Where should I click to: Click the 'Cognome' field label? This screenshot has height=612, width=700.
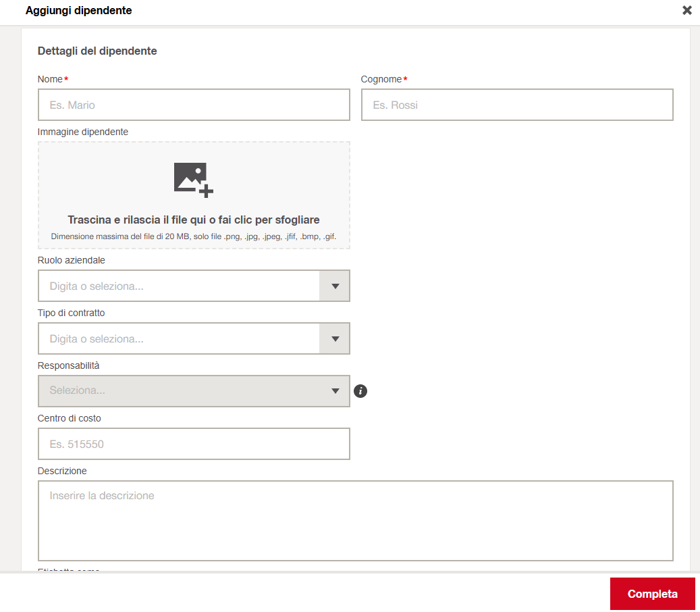pyautogui.click(x=381, y=80)
